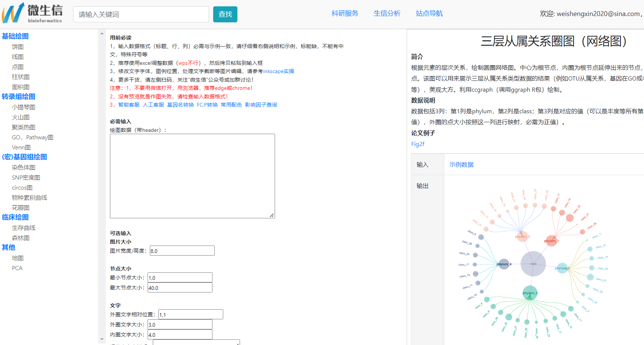This screenshot has width=644, height=345.
Task: Select 物种累积曲线 in the sidebar
Action: (x=29, y=197)
